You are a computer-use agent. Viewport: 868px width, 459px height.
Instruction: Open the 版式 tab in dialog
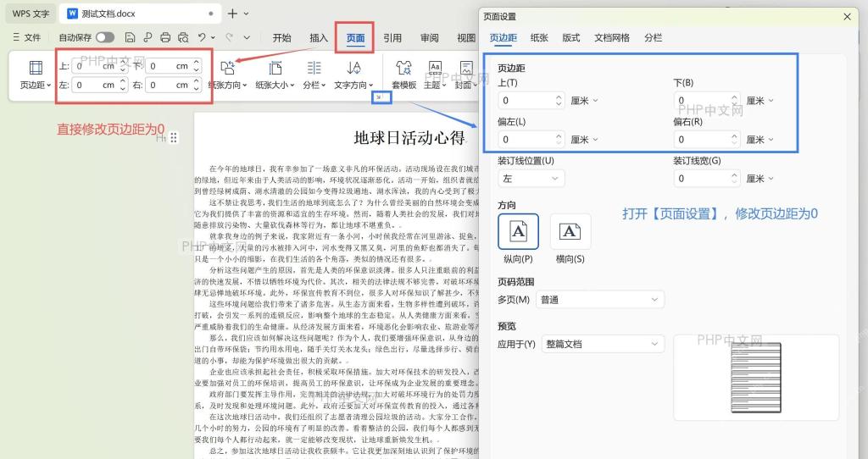pyautogui.click(x=571, y=37)
